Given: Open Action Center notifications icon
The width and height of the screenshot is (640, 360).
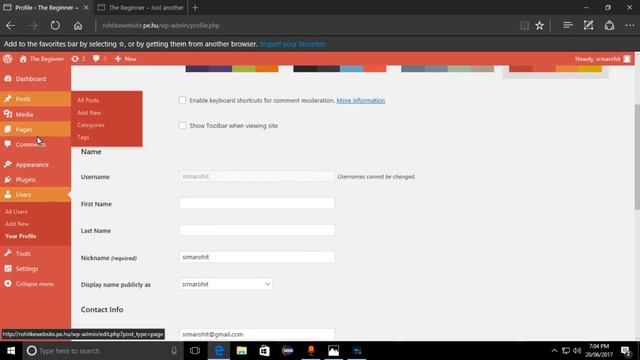Looking at the screenshot, I should [626, 351].
